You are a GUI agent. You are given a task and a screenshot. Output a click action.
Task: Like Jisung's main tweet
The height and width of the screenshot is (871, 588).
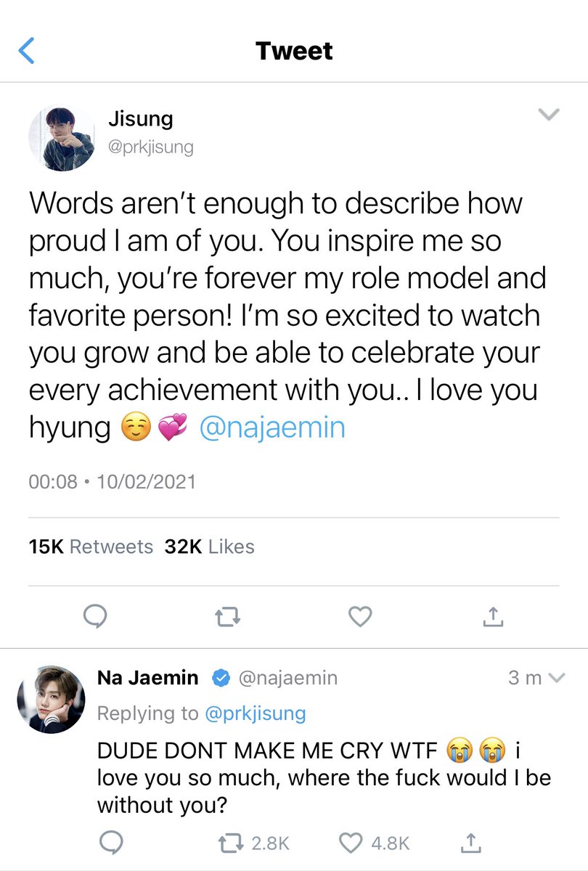(360, 617)
